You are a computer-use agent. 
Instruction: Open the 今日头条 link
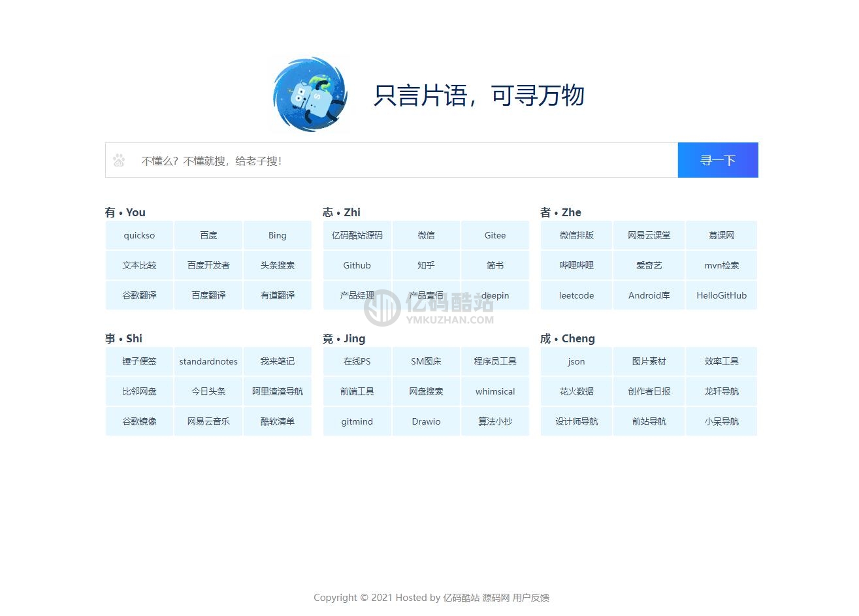point(208,391)
